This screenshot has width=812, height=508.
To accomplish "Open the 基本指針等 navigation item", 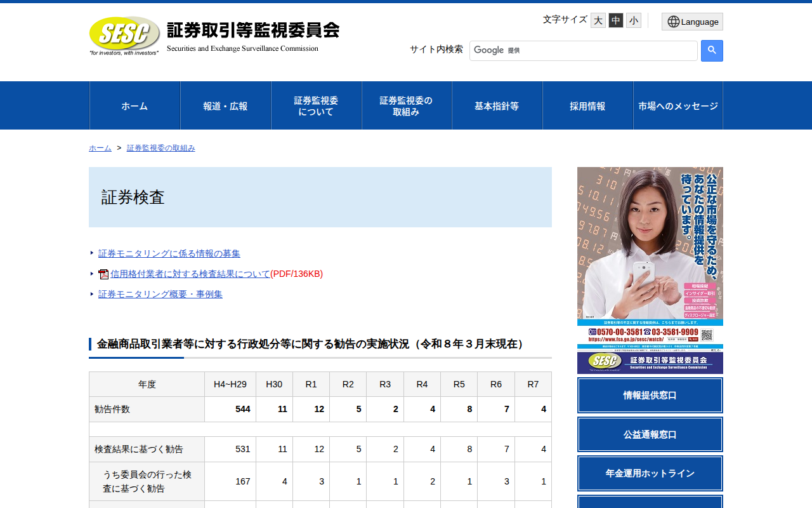I will pyautogui.click(x=497, y=105).
